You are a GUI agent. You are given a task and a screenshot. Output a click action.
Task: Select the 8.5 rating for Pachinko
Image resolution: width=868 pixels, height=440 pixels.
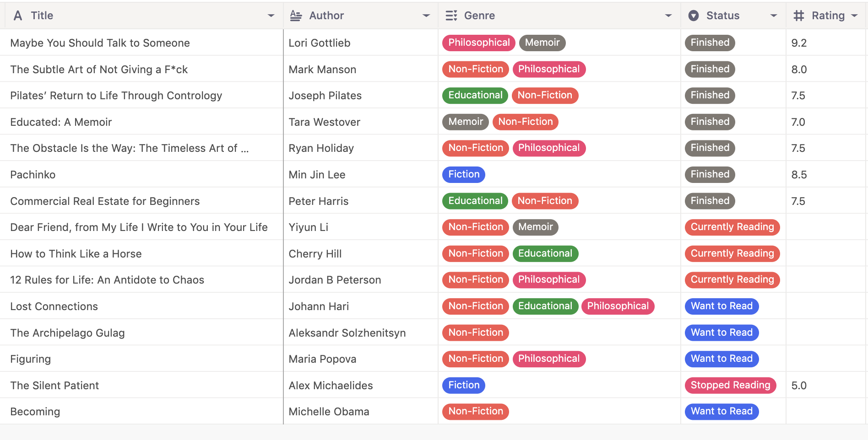pos(826,175)
